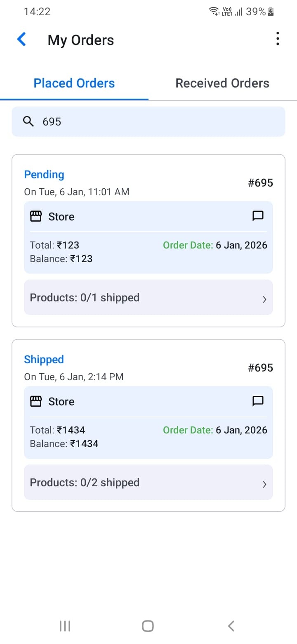Screen dimensions: 297x644
Task: Select the Placed Orders tab
Action: 74,83
